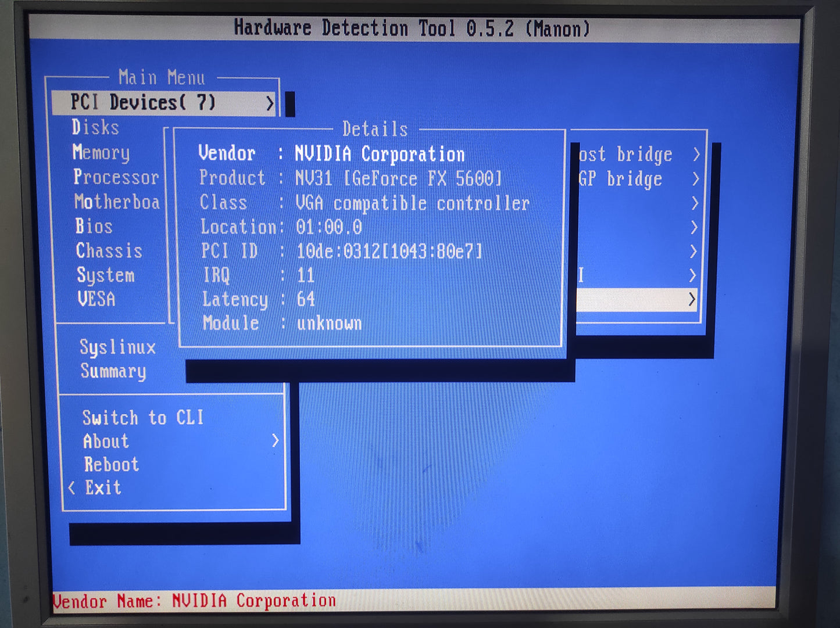Click Switch to CLI

click(x=143, y=418)
